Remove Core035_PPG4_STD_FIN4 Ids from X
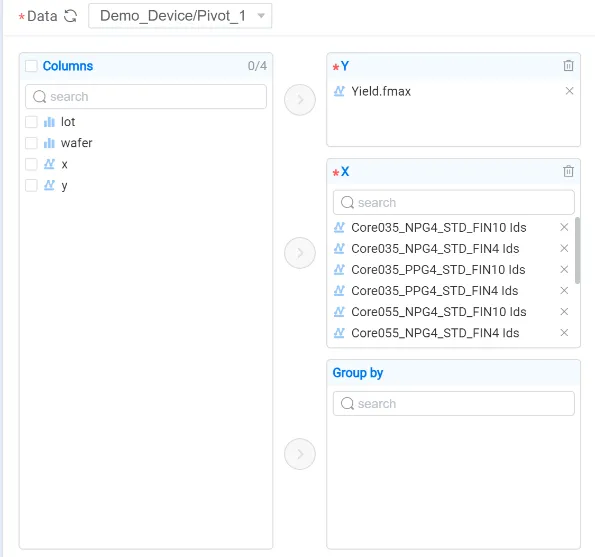This screenshot has height=557, width=595. [x=564, y=291]
